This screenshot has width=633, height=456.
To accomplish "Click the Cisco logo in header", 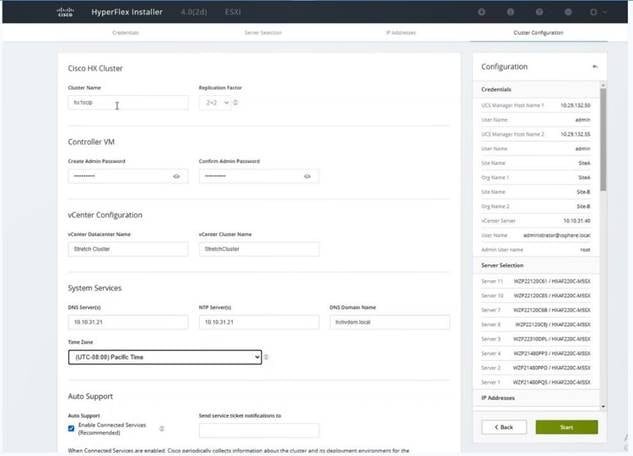I will coord(65,12).
